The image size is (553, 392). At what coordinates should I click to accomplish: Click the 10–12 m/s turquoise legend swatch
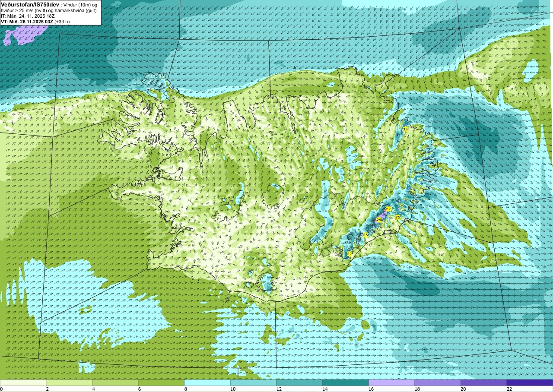[x=254, y=383]
